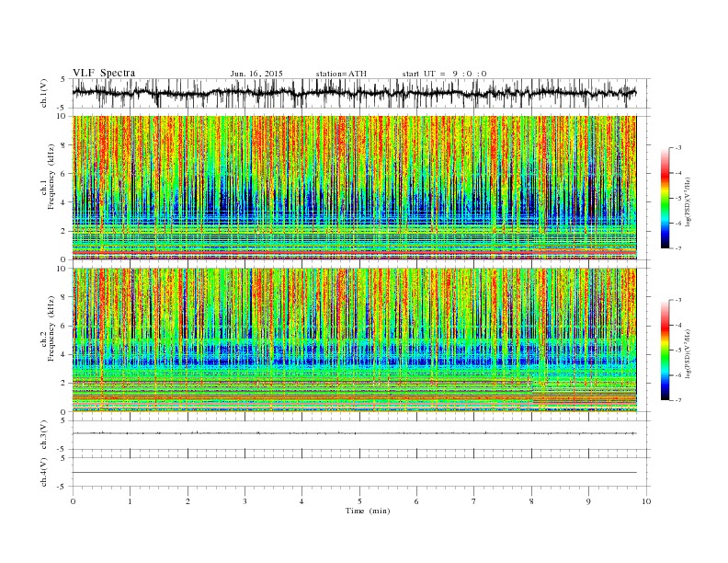Click time axis tick label "2"
The width and height of the screenshot is (728, 563).
188,501
